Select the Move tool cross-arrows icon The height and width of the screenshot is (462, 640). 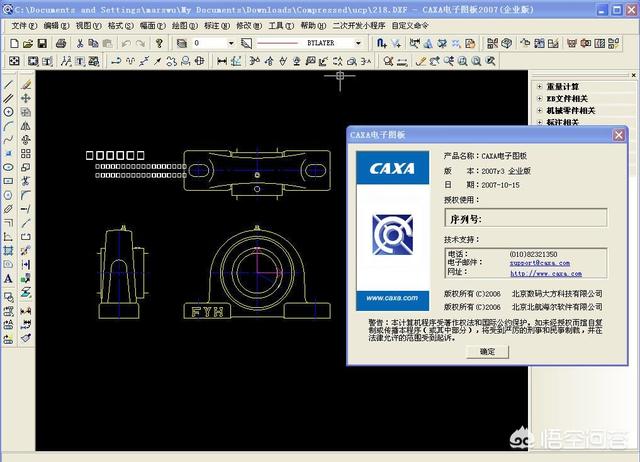26,98
